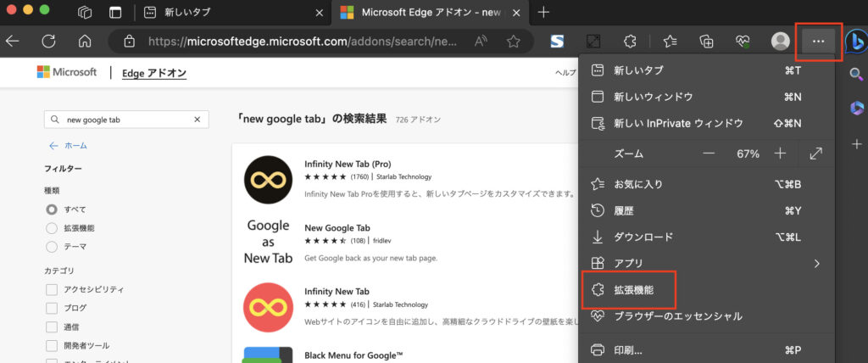Image resolution: width=868 pixels, height=363 pixels.
Task: Click the Bing Copilot sidebar icon
Action: tap(855, 41)
